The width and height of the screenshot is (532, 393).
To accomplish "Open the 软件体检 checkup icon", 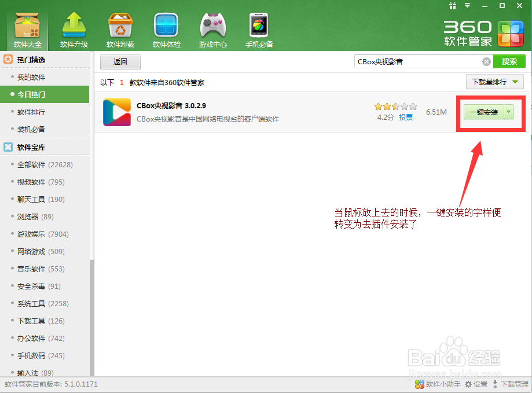I will [166, 30].
